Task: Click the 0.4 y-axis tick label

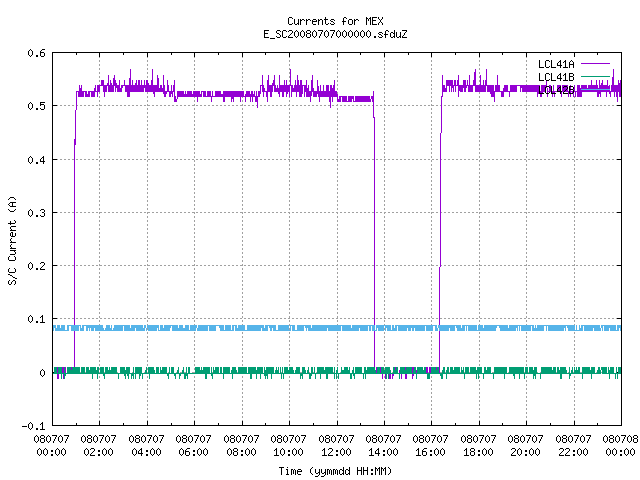Action: coord(36,160)
